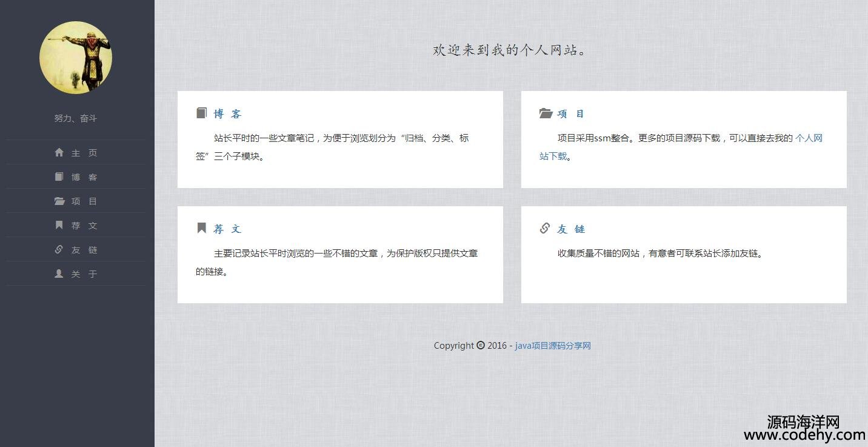Click the circular avatar photo in the sidebar
Screen dimensions: 868x447
coord(76,58)
